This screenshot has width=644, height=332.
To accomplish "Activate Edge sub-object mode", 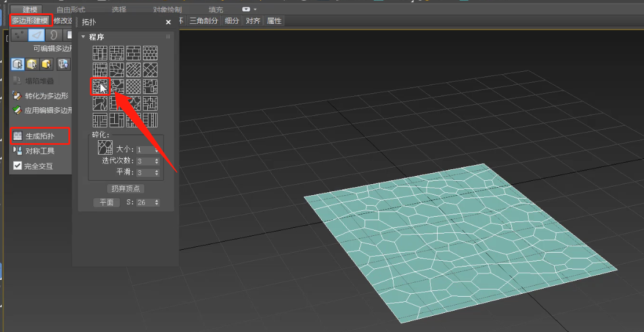I will 36,36.
